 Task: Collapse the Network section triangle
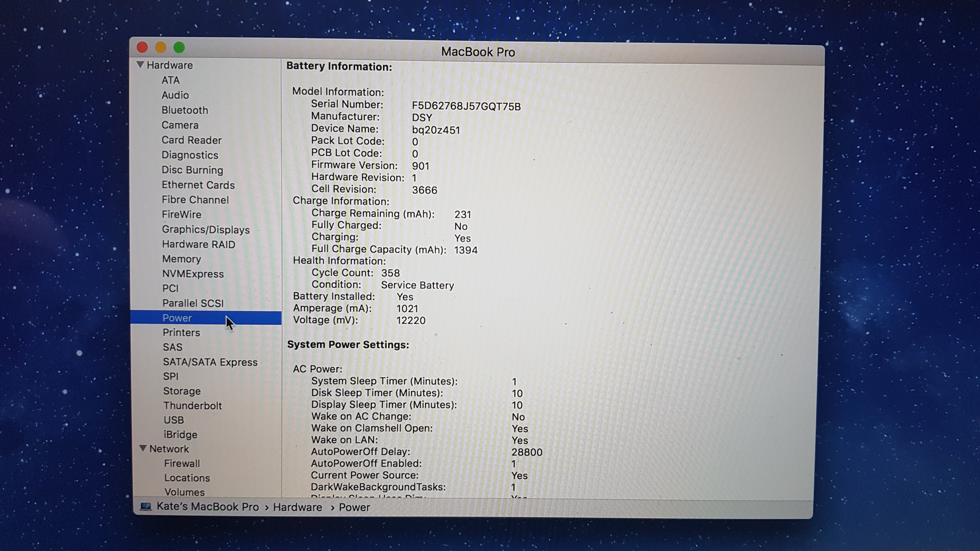pos(143,448)
